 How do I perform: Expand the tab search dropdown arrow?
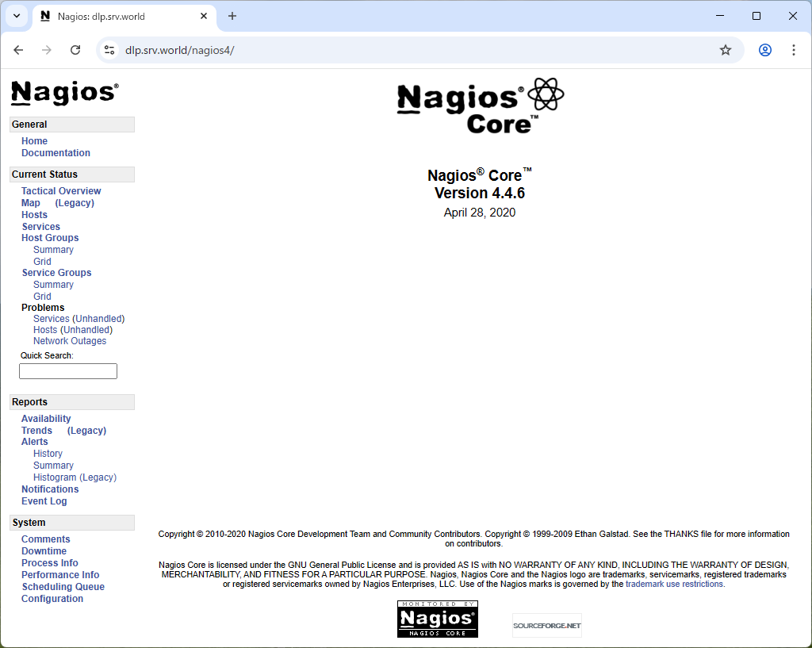17,16
